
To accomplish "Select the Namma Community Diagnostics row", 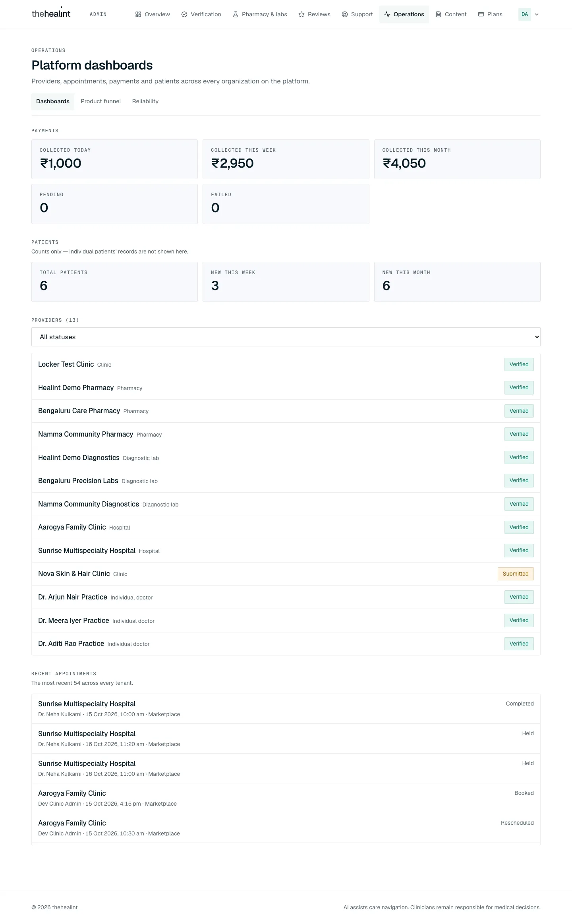I will 286,504.
